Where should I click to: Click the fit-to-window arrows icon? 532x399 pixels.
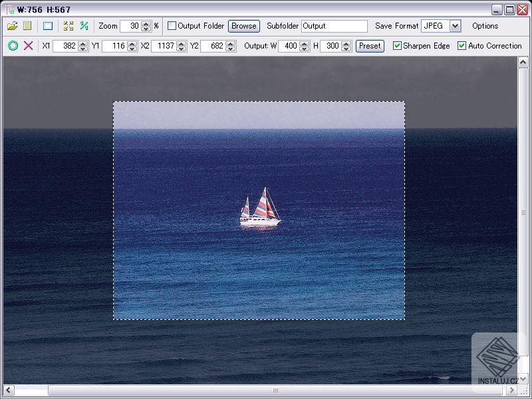click(68, 26)
